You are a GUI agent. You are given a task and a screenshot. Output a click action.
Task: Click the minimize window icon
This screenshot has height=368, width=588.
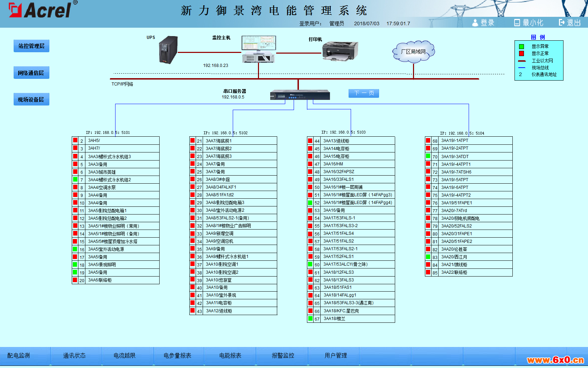coord(517,23)
